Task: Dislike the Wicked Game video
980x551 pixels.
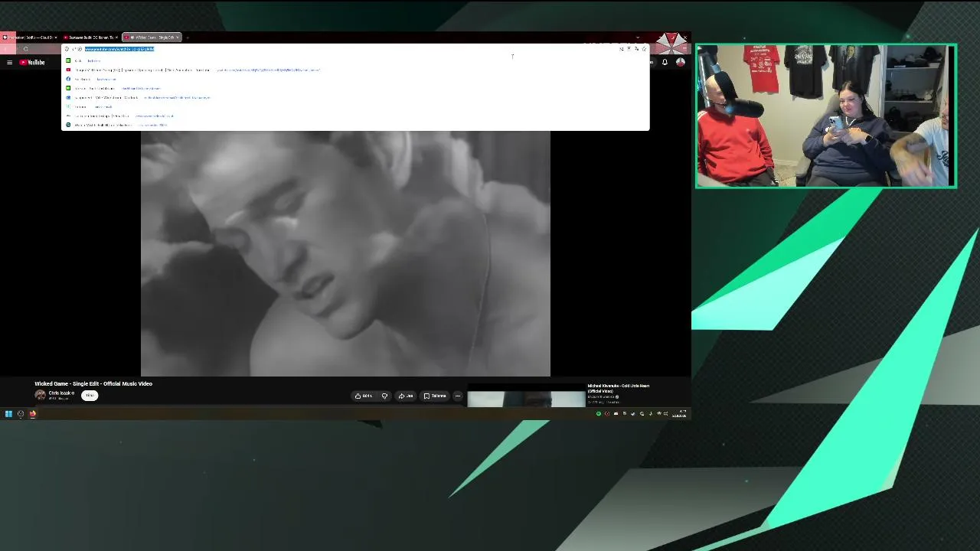Action: 384,396
